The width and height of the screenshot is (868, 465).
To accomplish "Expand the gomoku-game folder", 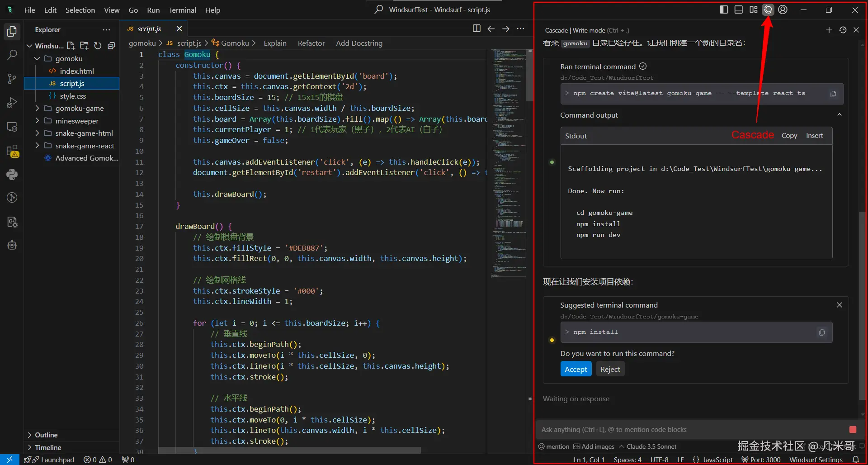I will (80, 108).
